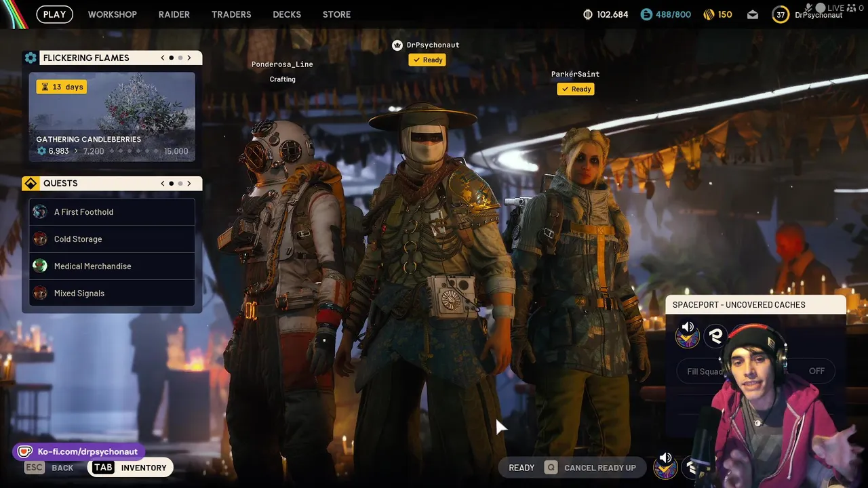The width and height of the screenshot is (868, 488).
Task: Show next Quests page arrow
Action: click(189, 183)
